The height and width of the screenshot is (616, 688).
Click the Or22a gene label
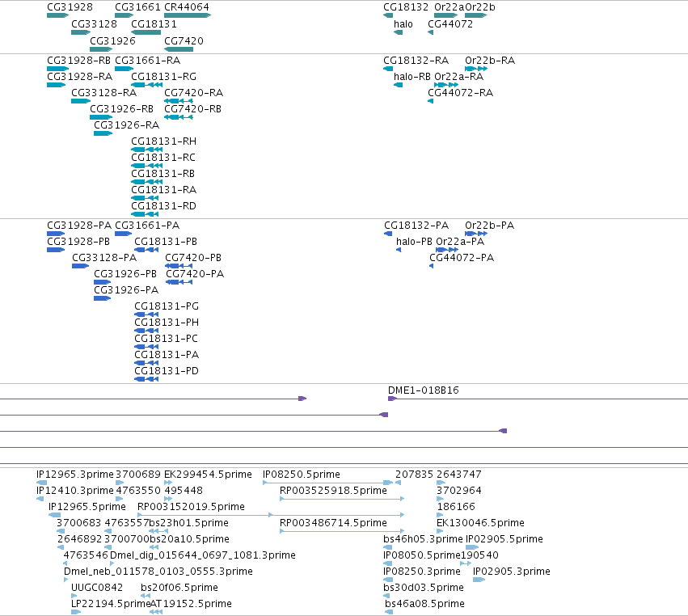[x=450, y=7]
